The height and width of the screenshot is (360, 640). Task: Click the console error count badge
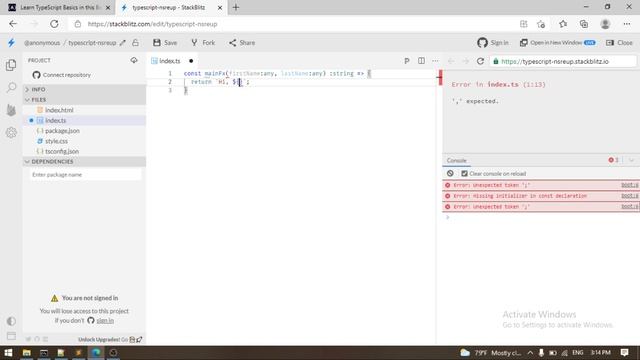point(613,160)
